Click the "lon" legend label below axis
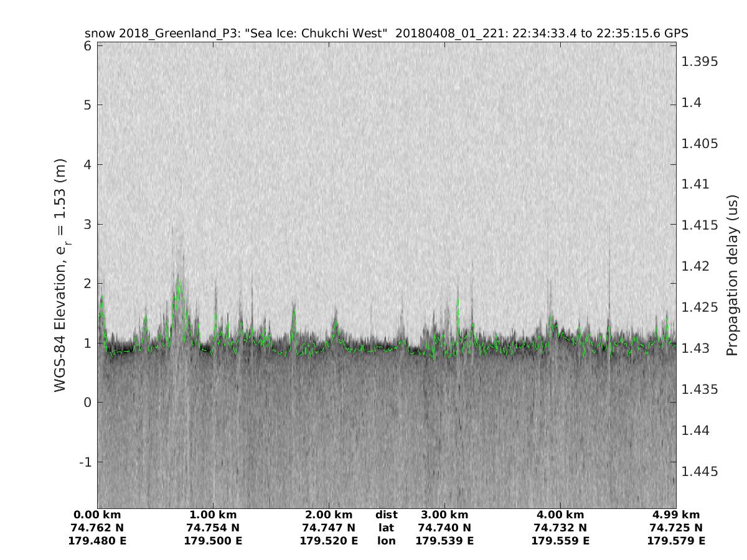This screenshot has width=747, height=560. point(386,541)
